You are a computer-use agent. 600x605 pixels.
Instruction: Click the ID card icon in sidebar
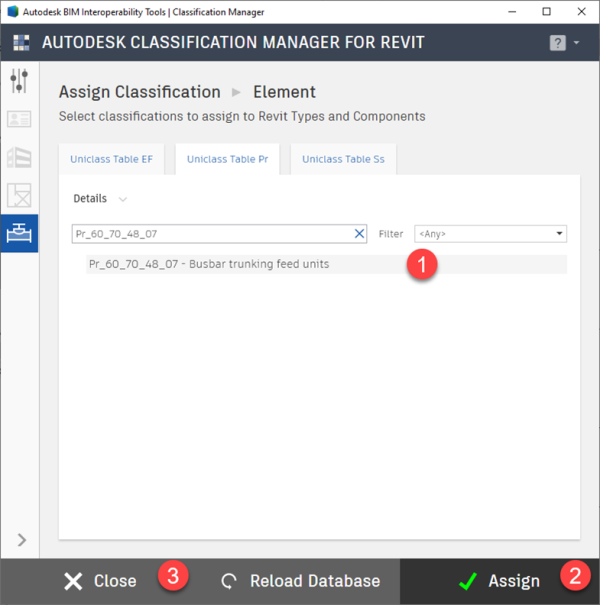(19, 119)
